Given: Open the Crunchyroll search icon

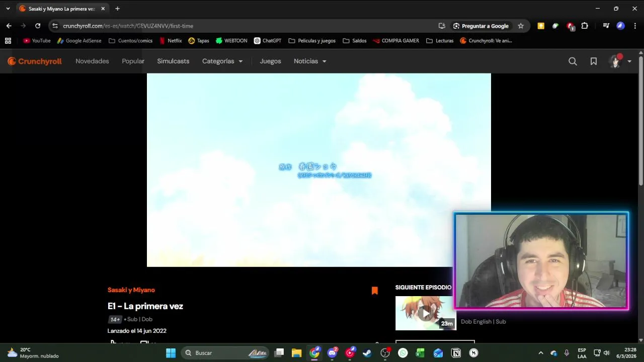Looking at the screenshot, I should tap(573, 61).
